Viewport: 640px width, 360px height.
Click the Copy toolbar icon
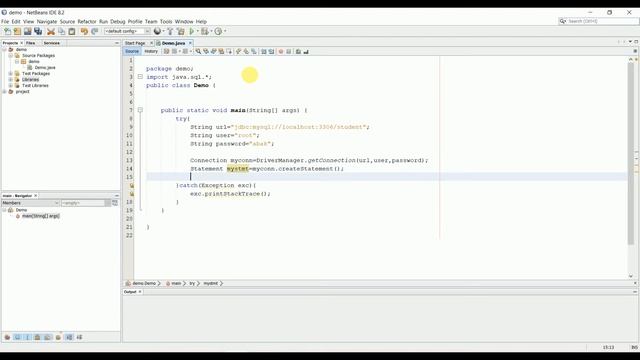point(62,31)
